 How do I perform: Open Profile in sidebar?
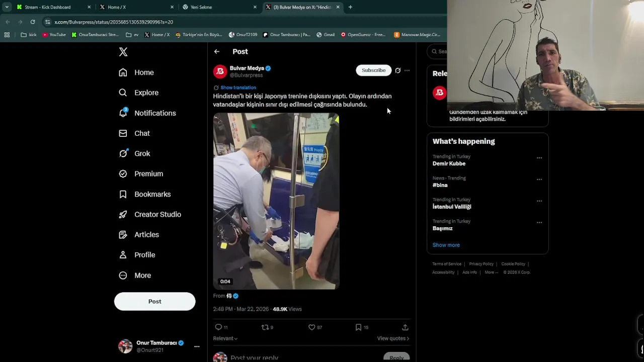[137, 255]
